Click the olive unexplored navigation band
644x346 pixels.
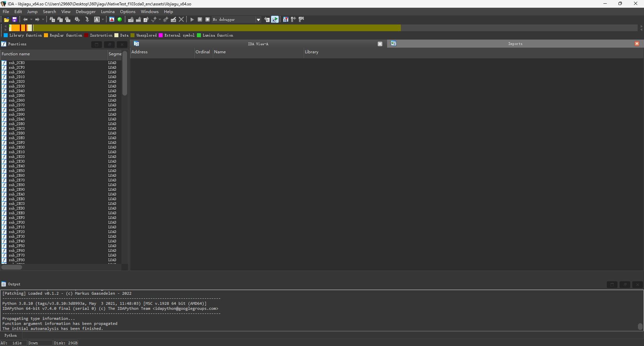click(x=217, y=28)
